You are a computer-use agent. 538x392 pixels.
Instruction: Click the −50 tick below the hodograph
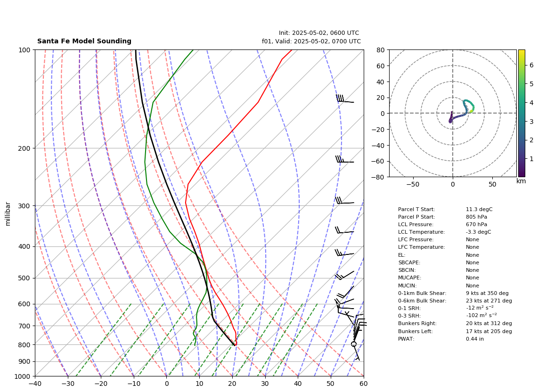click(413, 184)
